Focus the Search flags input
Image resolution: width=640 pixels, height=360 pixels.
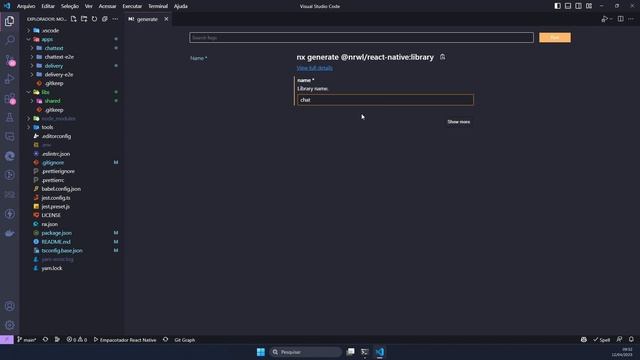click(x=361, y=38)
